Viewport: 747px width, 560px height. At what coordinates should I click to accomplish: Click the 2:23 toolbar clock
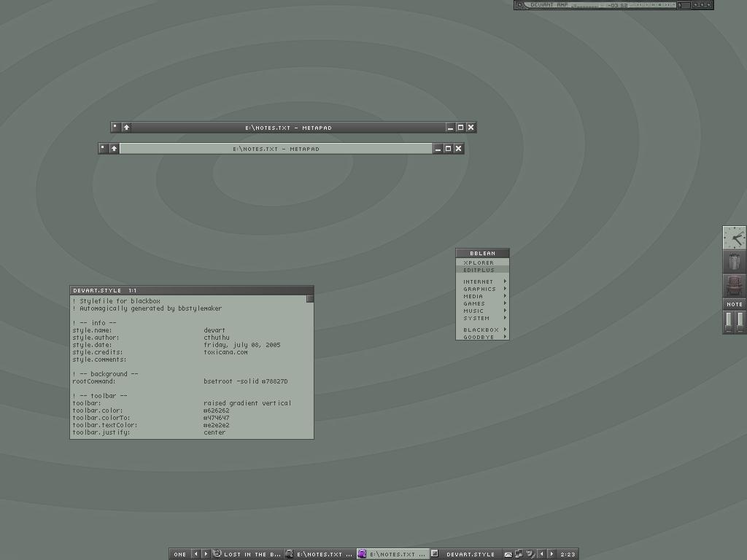point(568,554)
